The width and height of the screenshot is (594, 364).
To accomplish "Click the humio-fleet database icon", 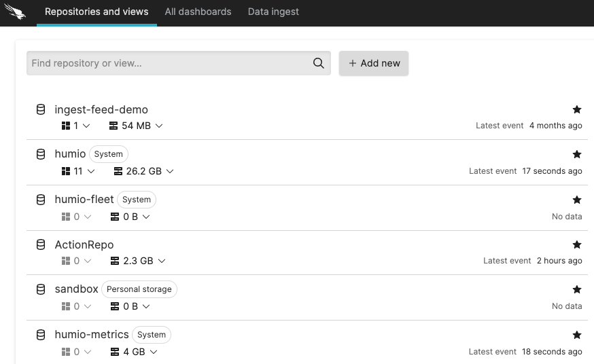I will pos(41,200).
